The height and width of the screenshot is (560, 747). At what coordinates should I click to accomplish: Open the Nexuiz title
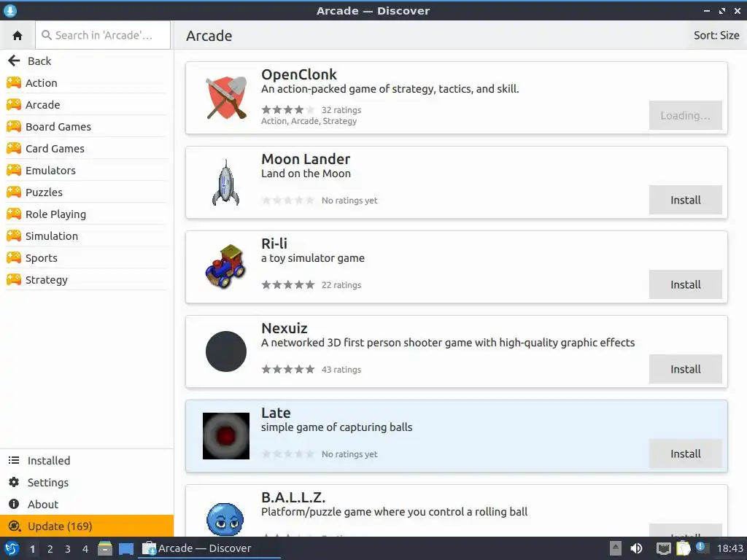pos(285,328)
